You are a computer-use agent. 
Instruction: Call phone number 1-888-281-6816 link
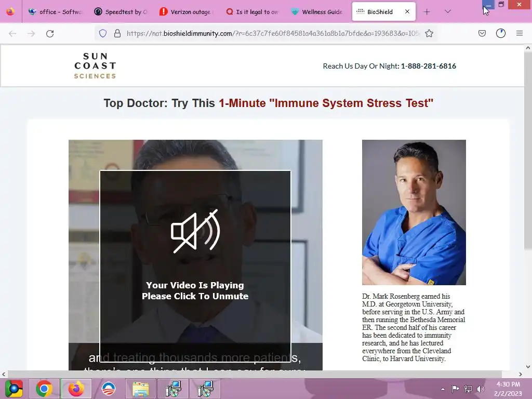click(x=428, y=66)
